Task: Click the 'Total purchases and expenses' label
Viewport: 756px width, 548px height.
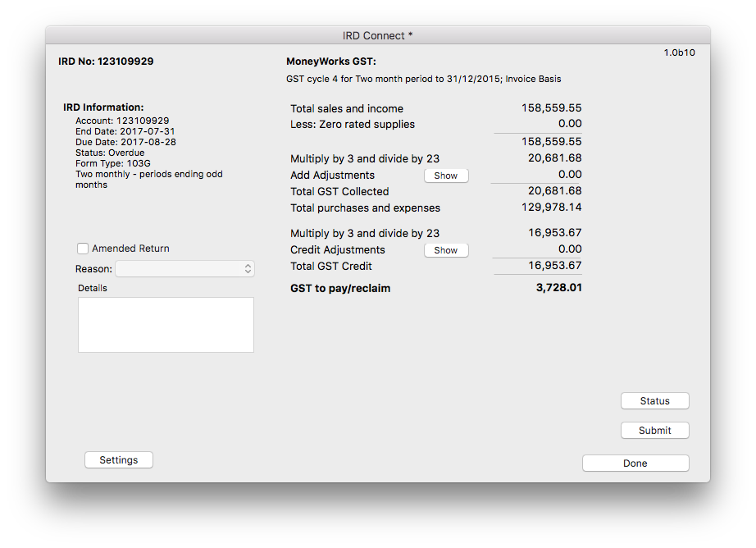Action: pyautogui.click(x=366, y=208)
